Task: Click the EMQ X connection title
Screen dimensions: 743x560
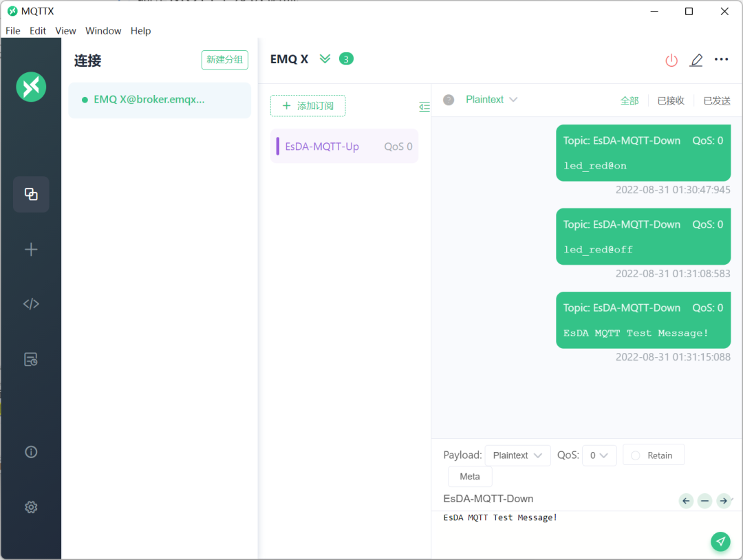Action: point(289,59)
